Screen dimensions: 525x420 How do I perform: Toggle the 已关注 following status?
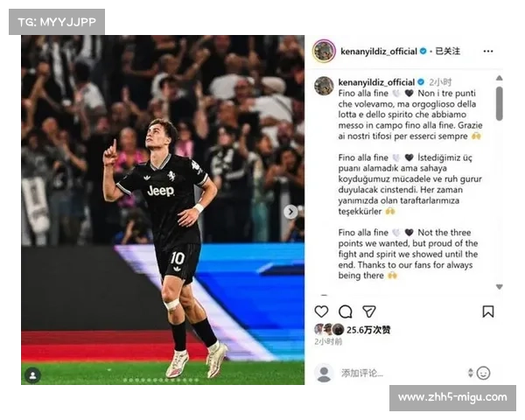[447, 52]
